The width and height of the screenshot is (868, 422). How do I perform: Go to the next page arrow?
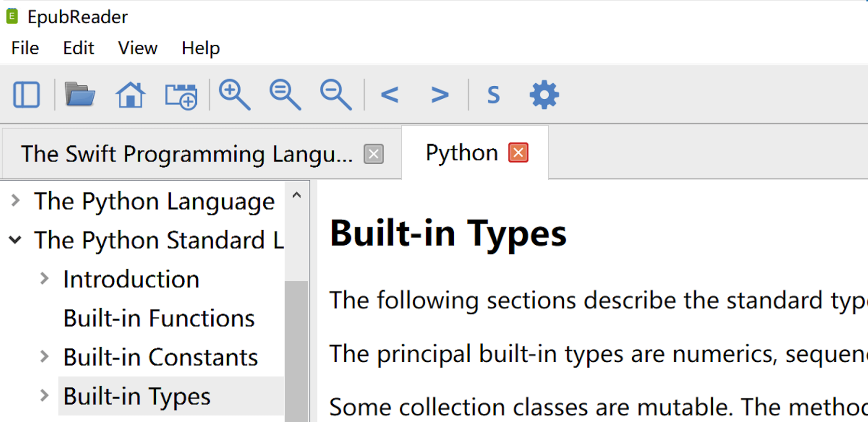click(440, 94)
